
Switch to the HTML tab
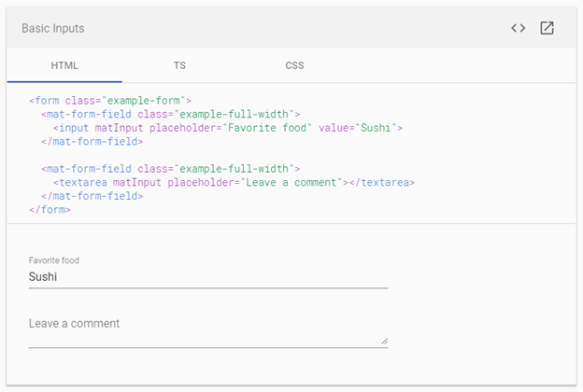point(64,66)
